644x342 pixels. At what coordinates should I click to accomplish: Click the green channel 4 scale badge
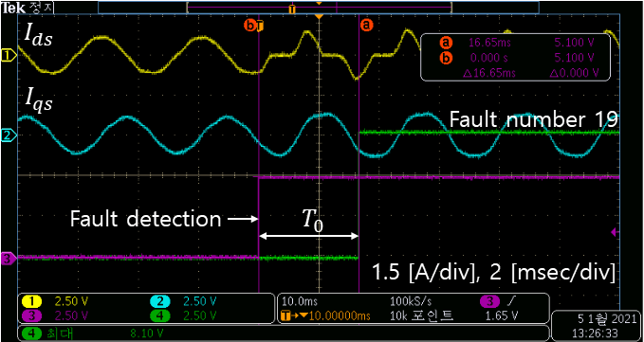[183, 315]
